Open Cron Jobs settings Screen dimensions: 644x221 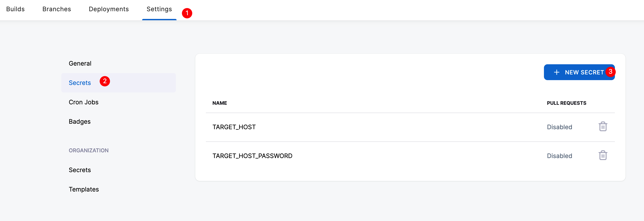84,102
